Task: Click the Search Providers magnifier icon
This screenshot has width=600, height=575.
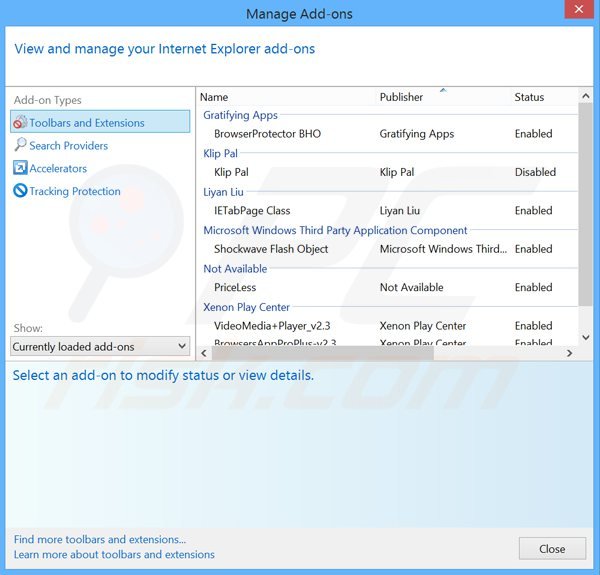Action: tap(20, 146)
